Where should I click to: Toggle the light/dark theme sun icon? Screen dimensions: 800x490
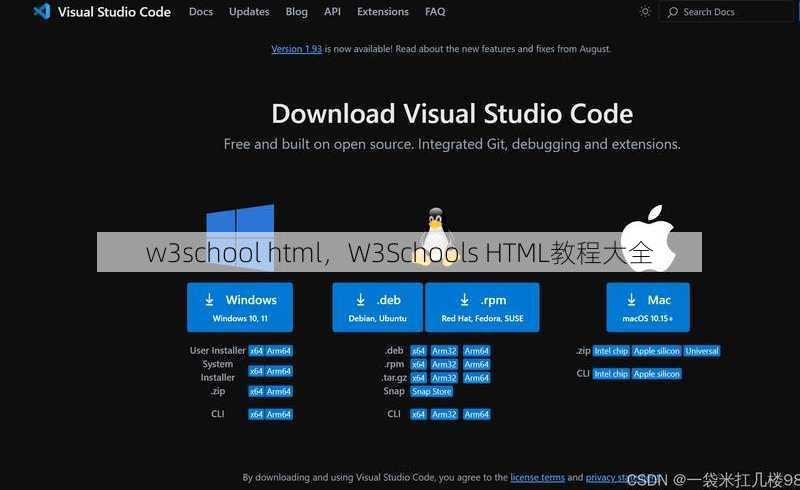pos(645,12)
